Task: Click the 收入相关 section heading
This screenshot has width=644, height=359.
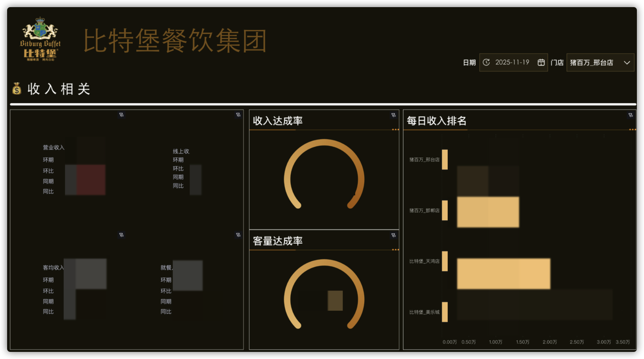Action: [x=59, y=89]
